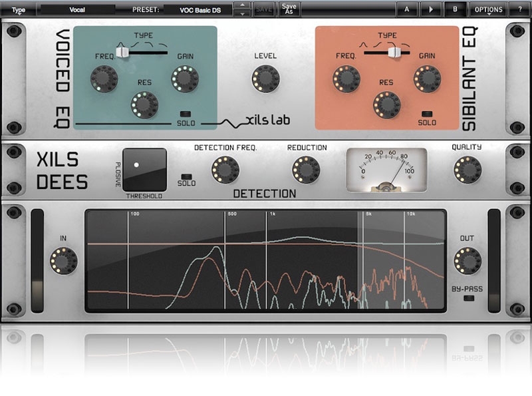Click the Voiced EQ GAIN knob
The height and width of the screenshot is (396, 532).
pos(184,79)
